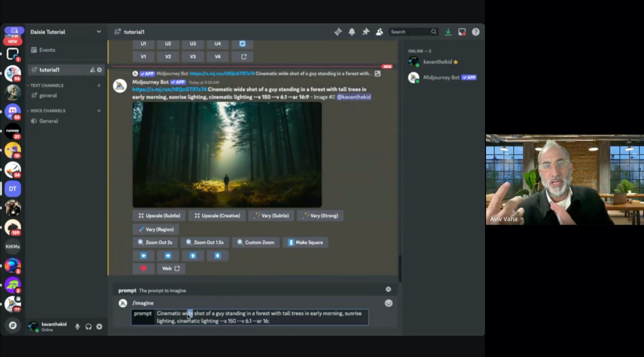Open the Threads icon in channel header

point(338,32)
